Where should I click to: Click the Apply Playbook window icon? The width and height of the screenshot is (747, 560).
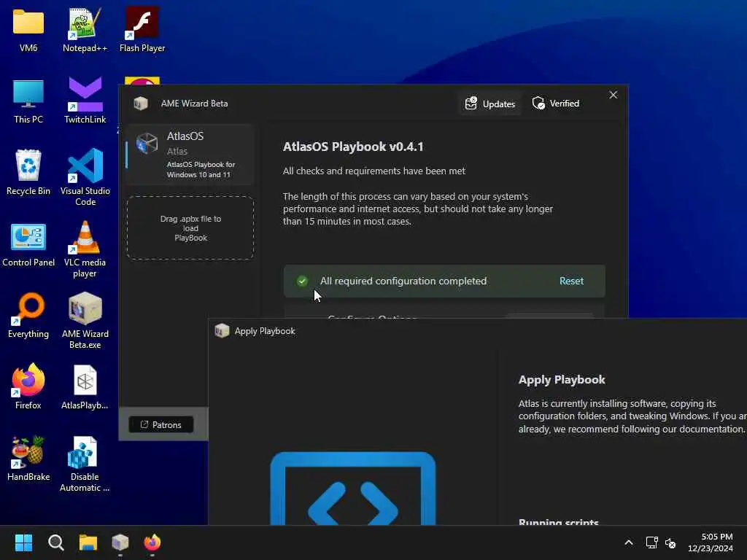[x=222, y=330]
